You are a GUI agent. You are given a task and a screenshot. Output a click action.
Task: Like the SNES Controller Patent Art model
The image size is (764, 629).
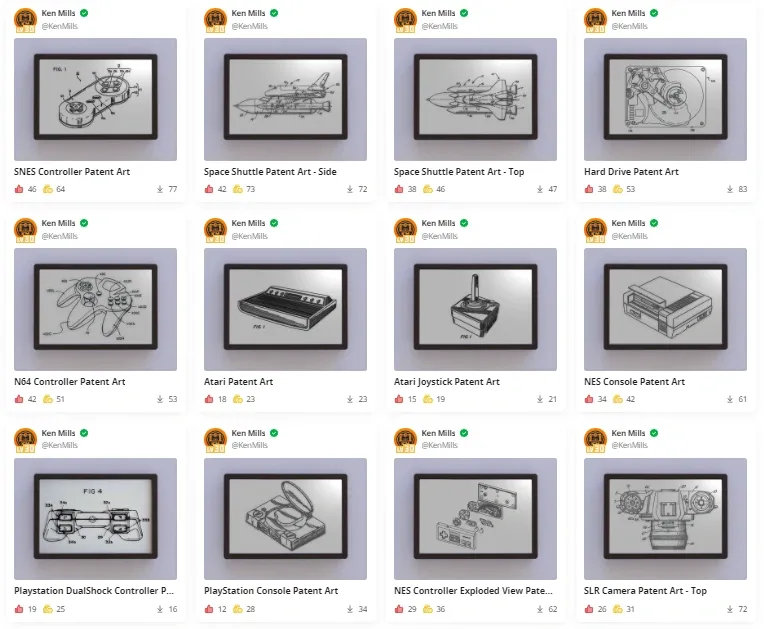pyautogui.click(x=19, y=189)
